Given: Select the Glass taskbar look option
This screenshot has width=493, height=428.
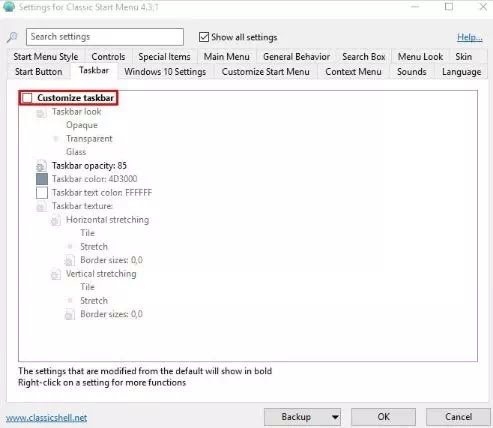Looking at the screenshot, I should pos(76,152).
